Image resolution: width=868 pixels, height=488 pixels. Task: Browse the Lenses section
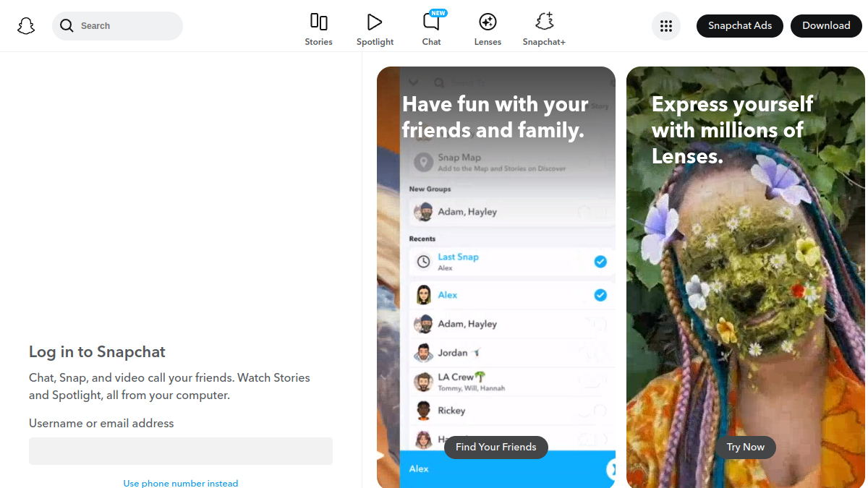coord(488,30)
